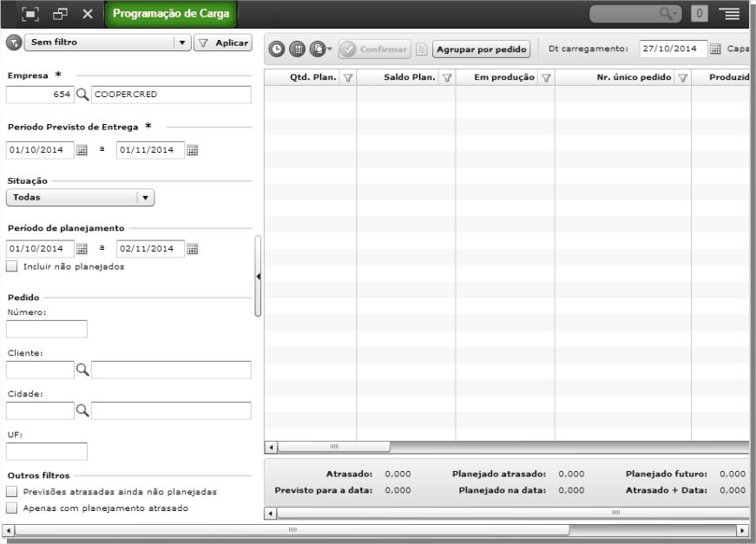Open calendar for Dt carregamento date
Screen dimensions: 756x544
point(715,49)
